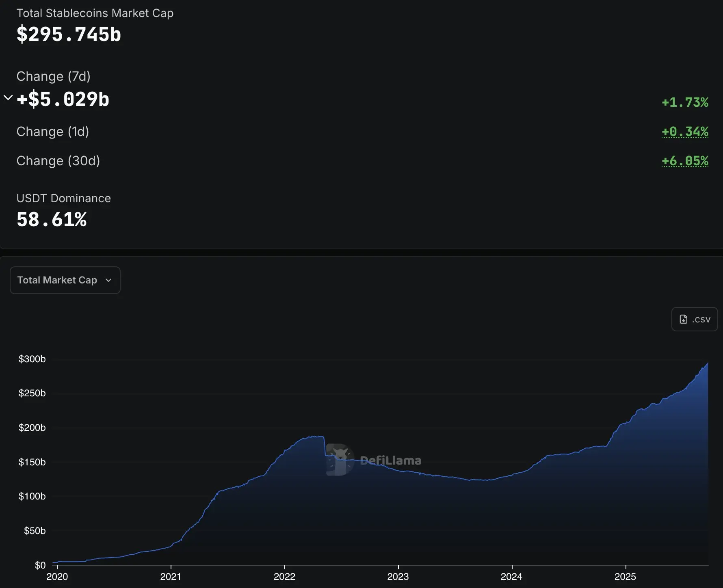Click the Total Stablecoins Market Cap label
Viewport: 723px width, 588px height.
point(95,13)
